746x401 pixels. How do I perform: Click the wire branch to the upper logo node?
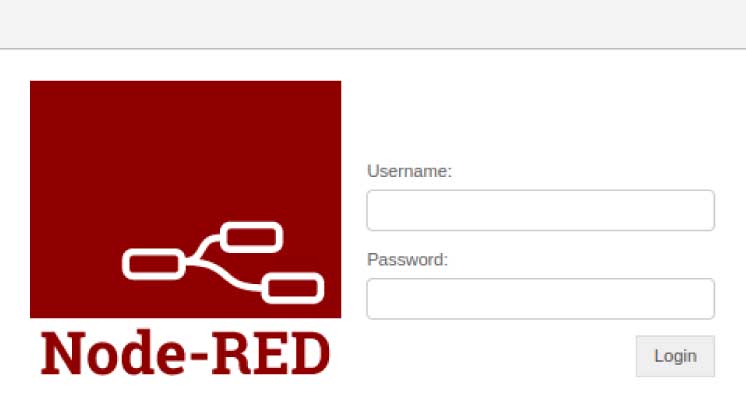pos(207,245)
